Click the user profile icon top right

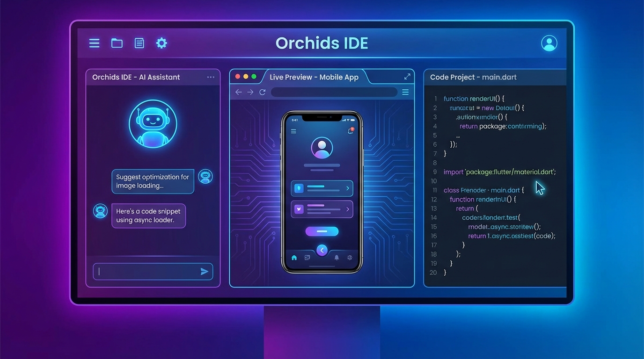coord(549,43)
